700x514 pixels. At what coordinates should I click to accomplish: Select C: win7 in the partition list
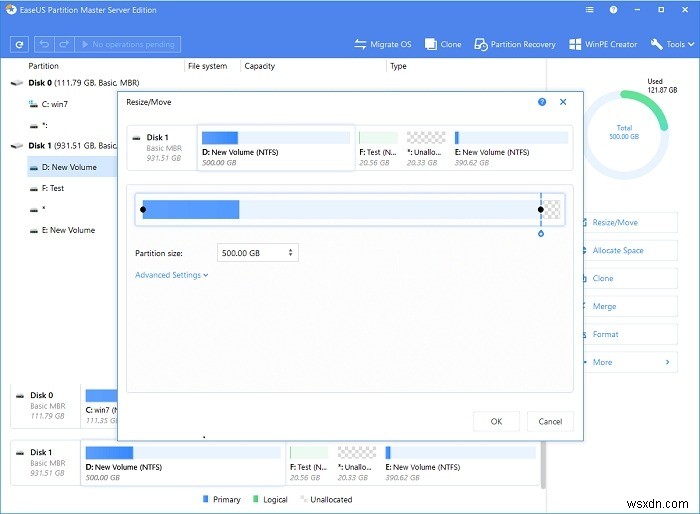[54, 104]
